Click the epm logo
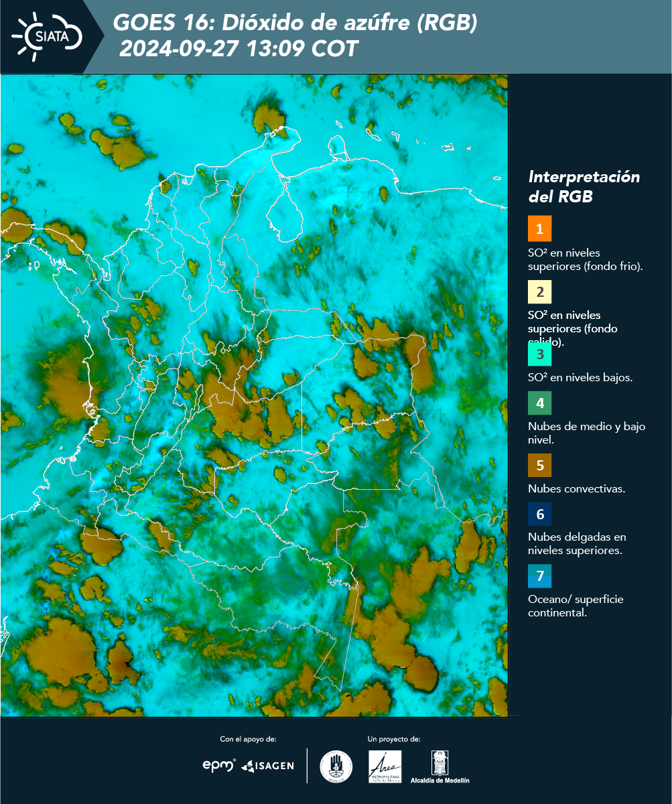The image size is (672, 804). 219,764
